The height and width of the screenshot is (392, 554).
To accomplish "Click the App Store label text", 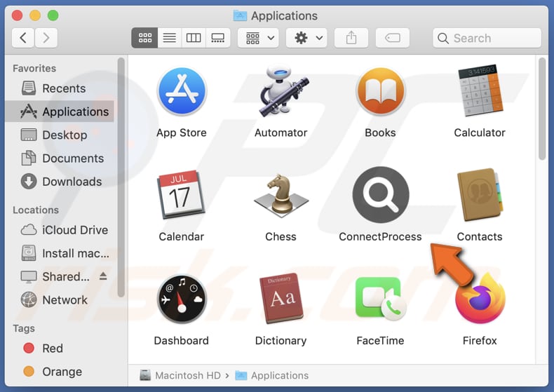I will coord(182,133).
